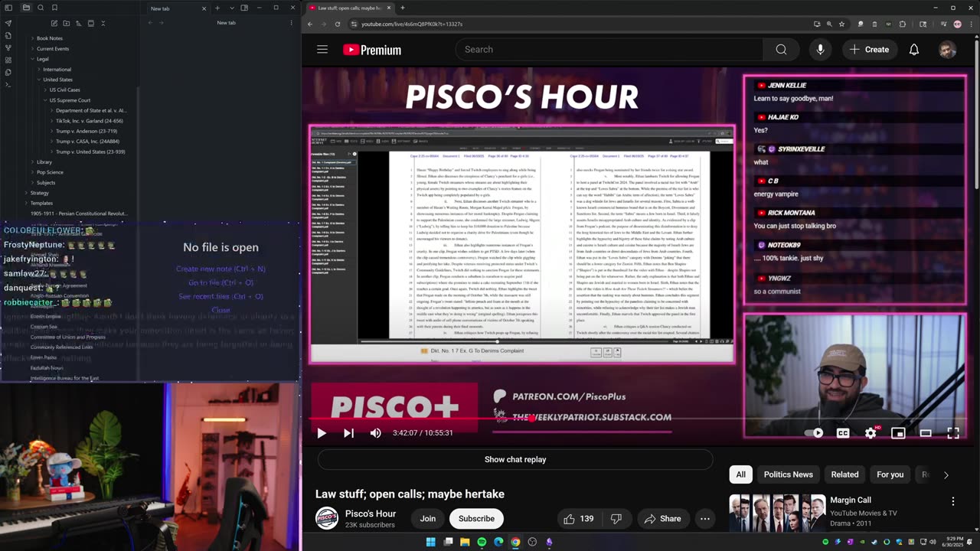Image resolution: width=980 pixels, height=551 pixels.
Task: Change sort order in Obsidian explorer
Action: point(78,23)
